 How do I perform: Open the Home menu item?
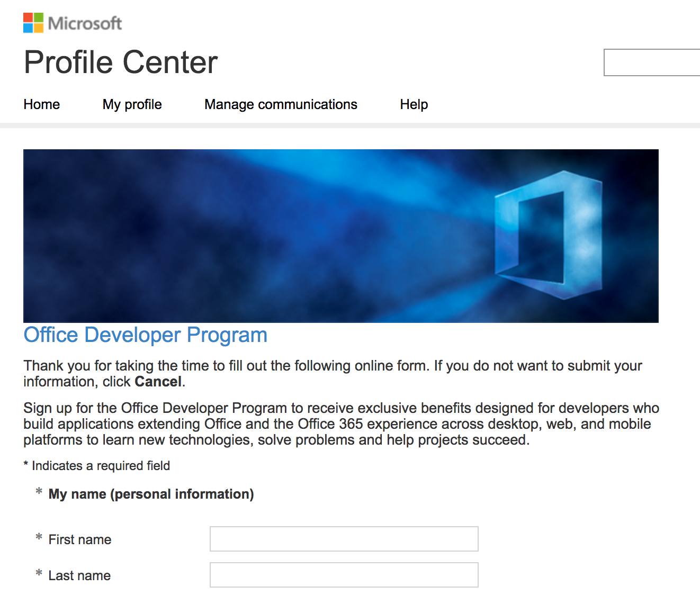42,104
